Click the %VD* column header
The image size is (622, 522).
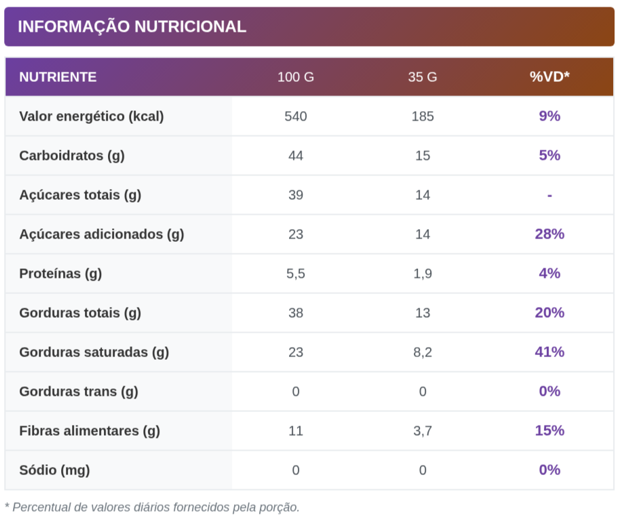(549, 77)
